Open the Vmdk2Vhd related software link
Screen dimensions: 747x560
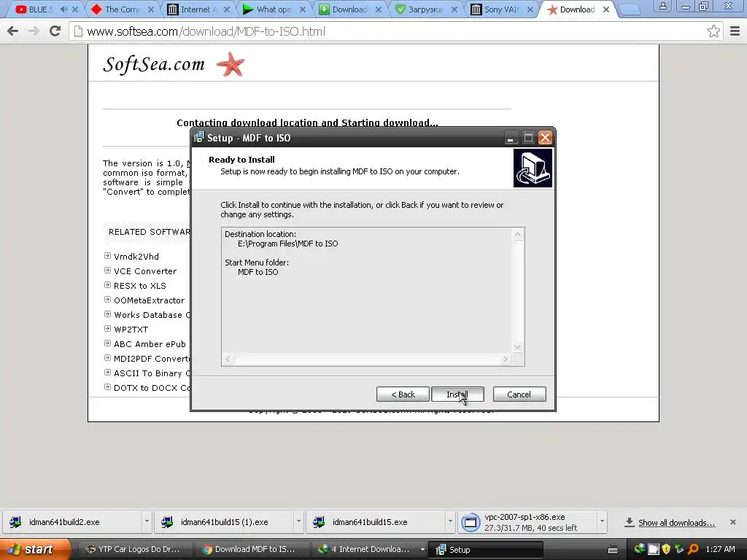tap(136, 257)
